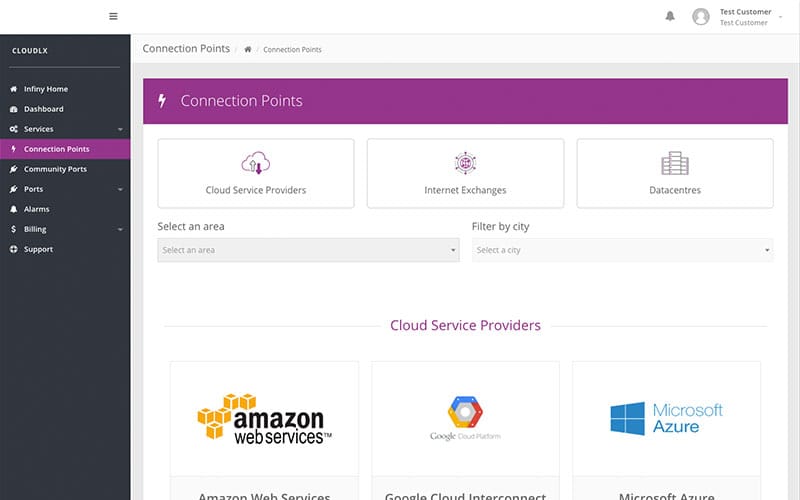Click the user avatar icon
Screen dimensions: 800x500
pos(701,16)
